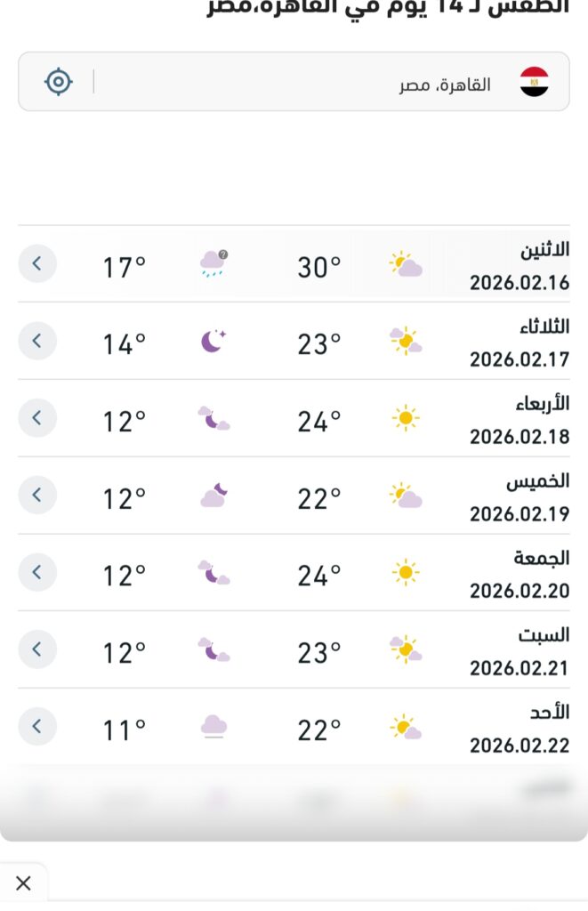Expand Sunday 2026.02.22 forecast chevron
The image size is (588, 911).
[37, 727]
